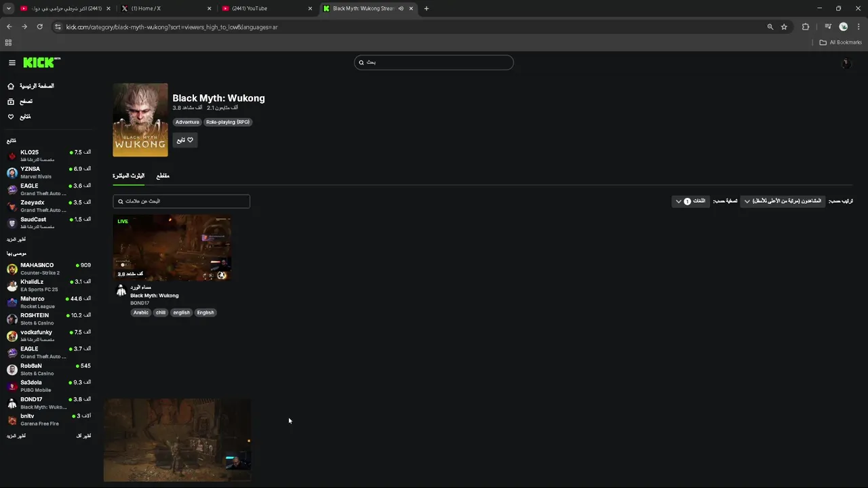The width and height of the screenshot is (868, 488).
Task: Switch to the live streams tab
Action: [129, 176]
